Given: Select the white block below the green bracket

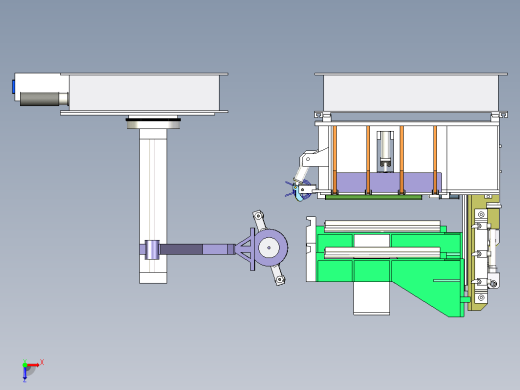Looking at the screenshot, I should click(x=372, y=298).
